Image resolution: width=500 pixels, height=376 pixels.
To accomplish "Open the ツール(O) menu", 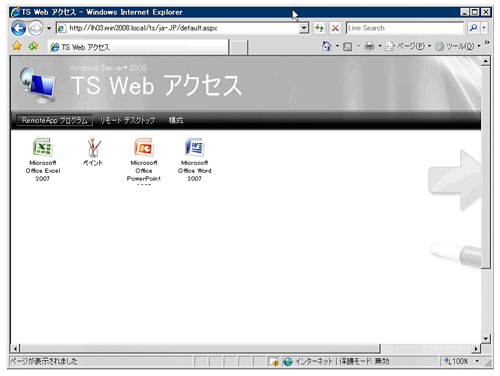I will [458, 46].
